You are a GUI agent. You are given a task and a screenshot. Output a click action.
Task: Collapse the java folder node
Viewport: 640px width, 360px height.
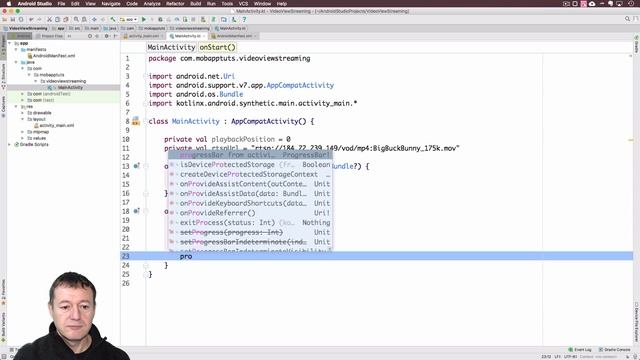point(16,62)
